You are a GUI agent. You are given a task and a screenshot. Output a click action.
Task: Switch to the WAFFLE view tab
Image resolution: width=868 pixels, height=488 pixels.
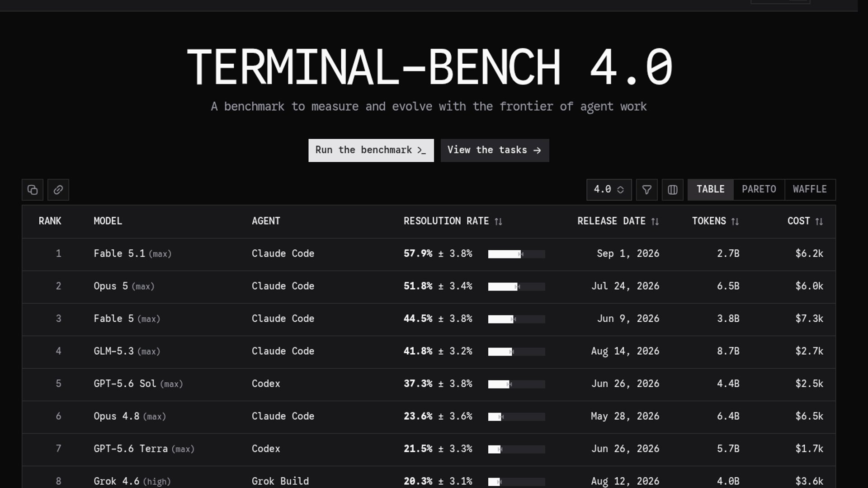click(x=810, y=190)
